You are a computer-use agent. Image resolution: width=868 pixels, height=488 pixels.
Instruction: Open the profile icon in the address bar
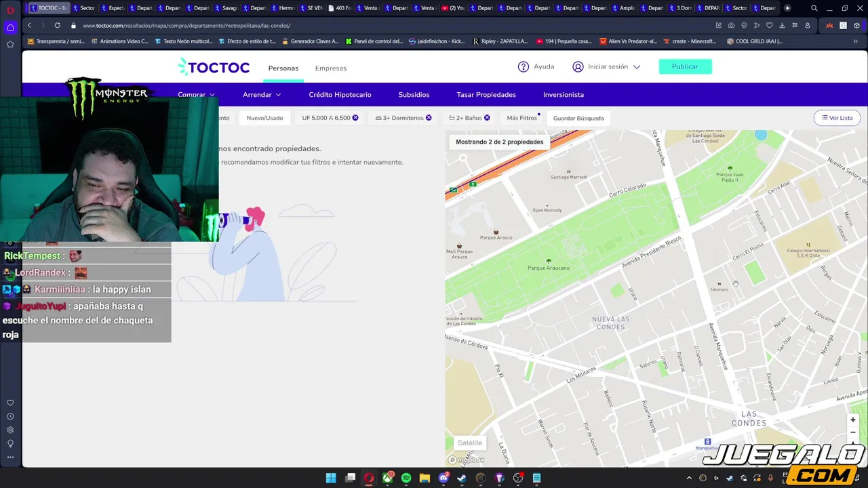tap(807, 25)
